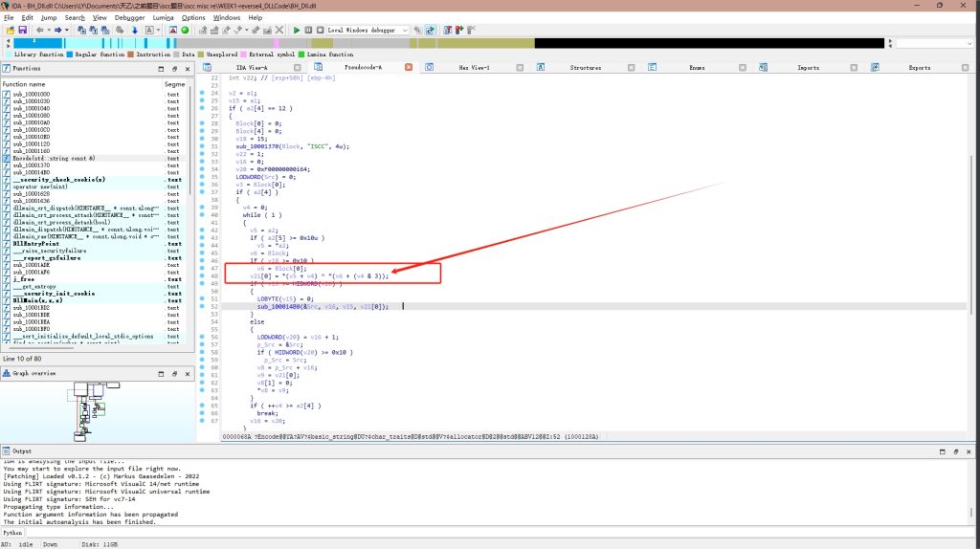The height and width of the screenshot is (549, 980).
Task: Click the Save database floppy icon
Action: 23,30
